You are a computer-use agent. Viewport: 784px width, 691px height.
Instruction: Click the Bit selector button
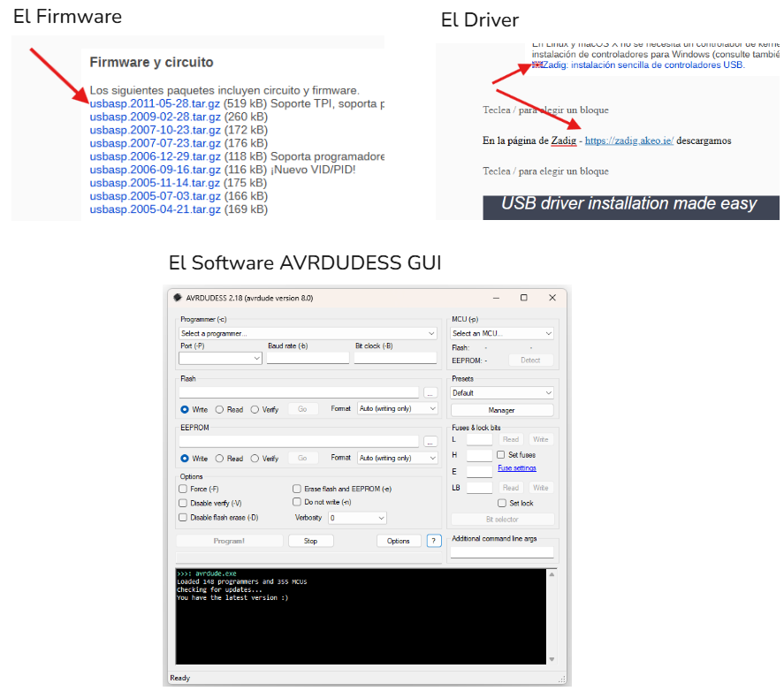(x=502, y=520)
